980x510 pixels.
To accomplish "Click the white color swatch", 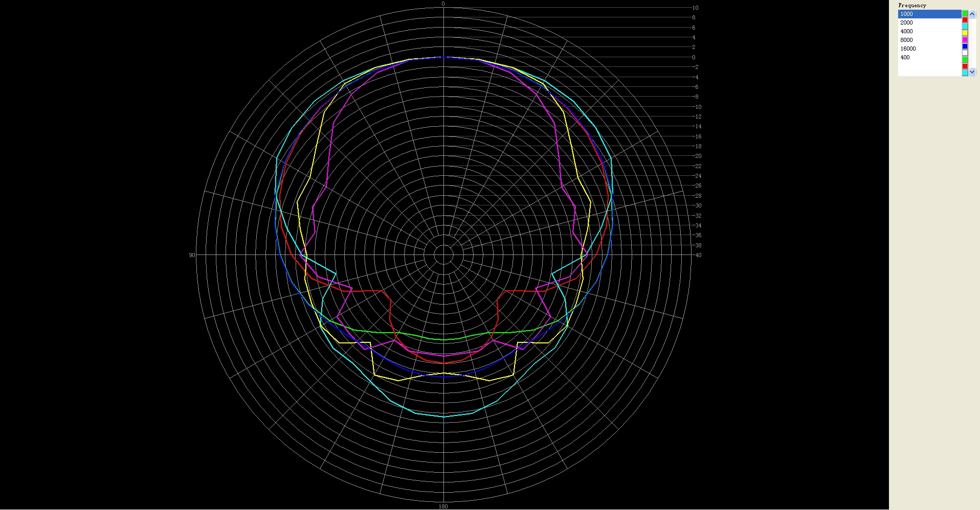I will [965, 53].
